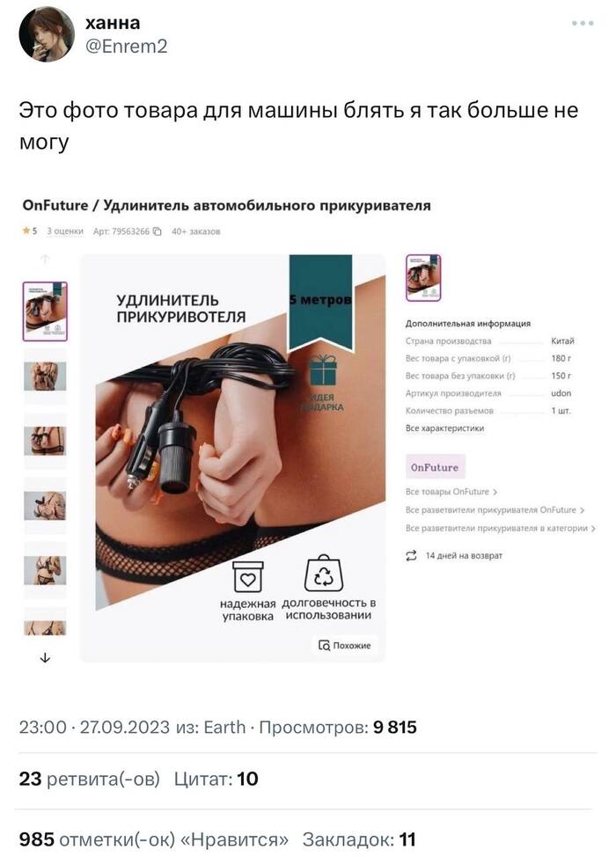Click the Похожие similar-items button
The image size is (616, 857).
pos(344,646)
